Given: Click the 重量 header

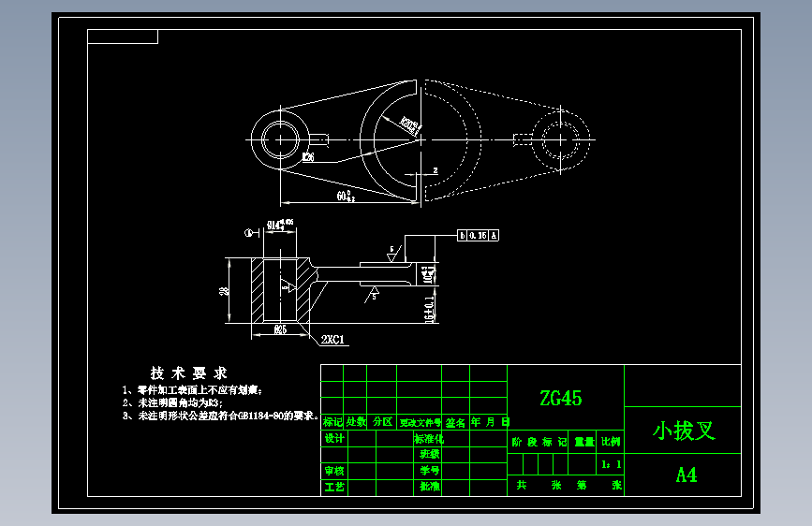Looking at the screenshot, I should pyautogui.click(x=584, y=442).
